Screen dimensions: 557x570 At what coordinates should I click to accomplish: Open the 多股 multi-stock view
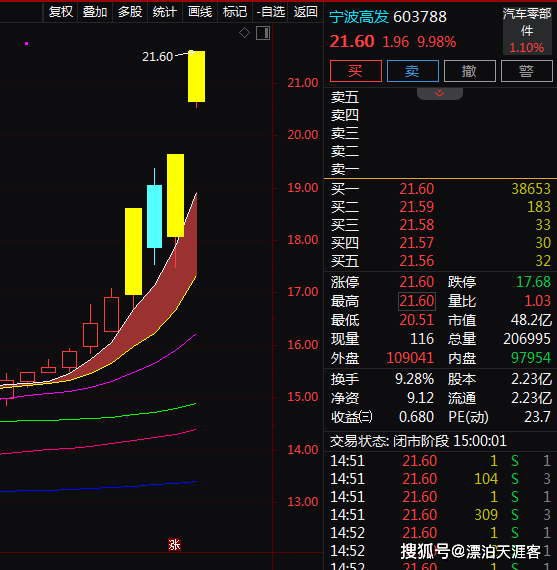130,12
